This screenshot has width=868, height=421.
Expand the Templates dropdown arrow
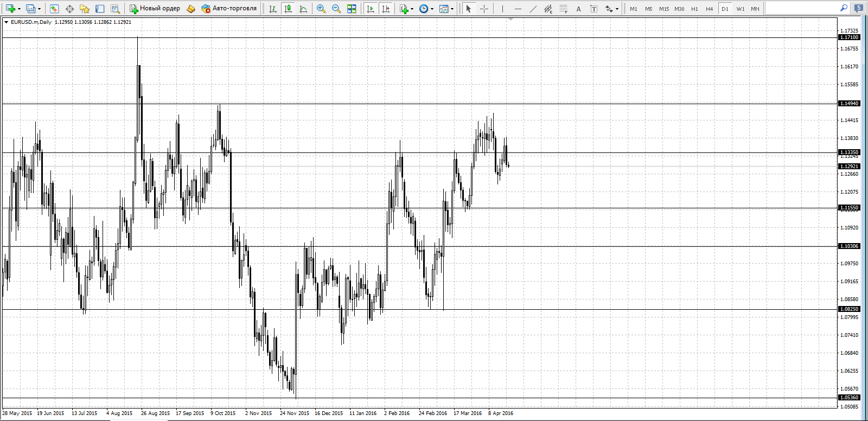(452, 9)
